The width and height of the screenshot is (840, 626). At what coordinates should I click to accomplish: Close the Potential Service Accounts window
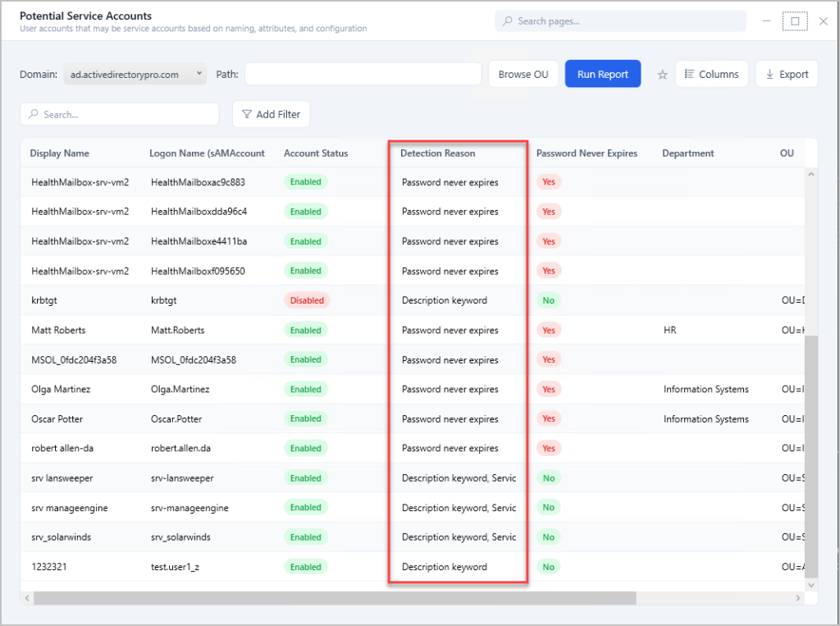tap(824, 21)
